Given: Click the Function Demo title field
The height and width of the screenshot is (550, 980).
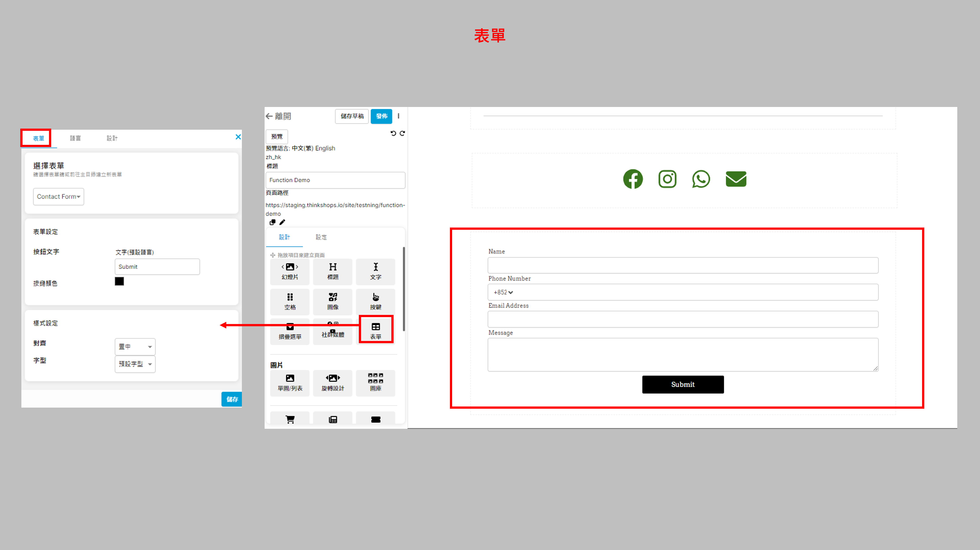Looking at the screenshot, I should pyautogui.click(x=335, y=180).
